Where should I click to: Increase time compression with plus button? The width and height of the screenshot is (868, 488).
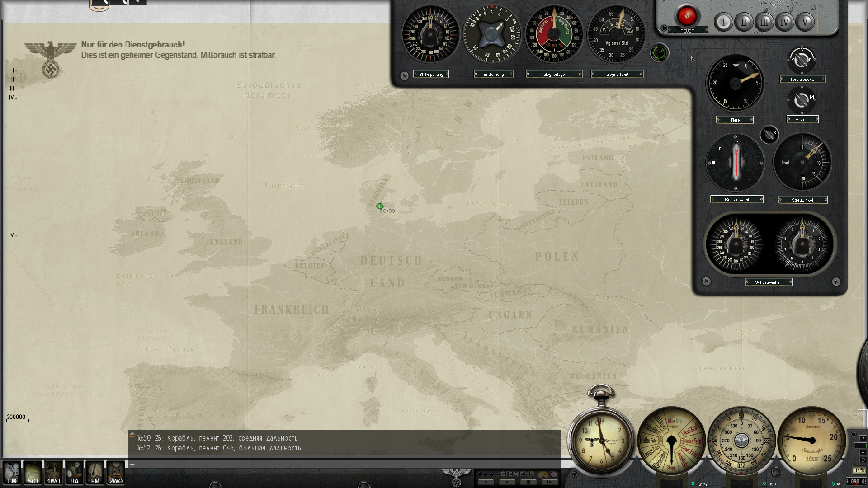[x=863, y=438]
